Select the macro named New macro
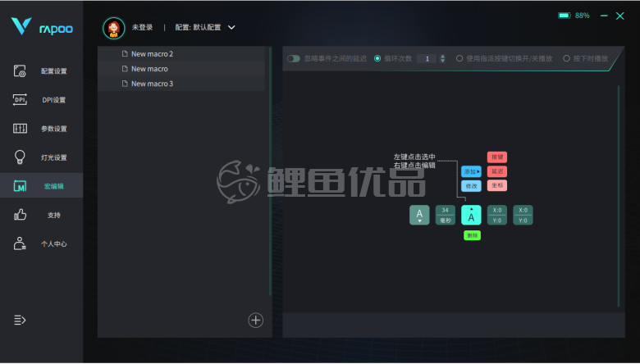Image resolution: width=640 pixels, height=364 pixels. point(181,69)
